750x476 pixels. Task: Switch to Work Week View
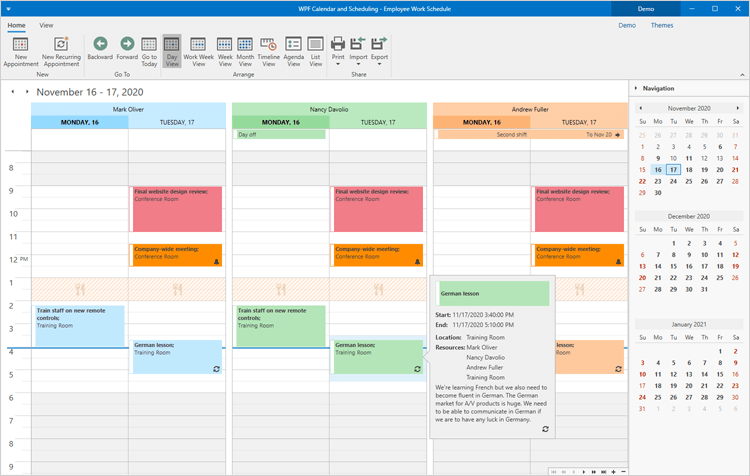tap(198, 52)
